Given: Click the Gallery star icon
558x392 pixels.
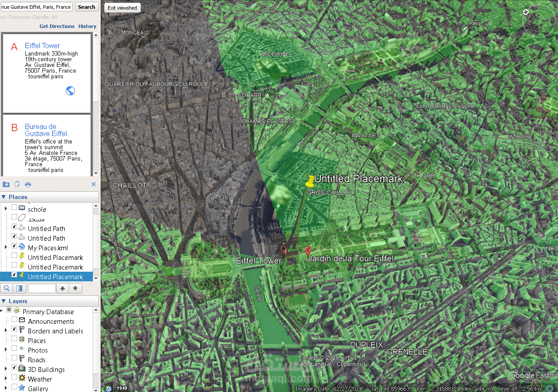Looking at the screenshot, I should pyautogui.click(x=22, y=388).
